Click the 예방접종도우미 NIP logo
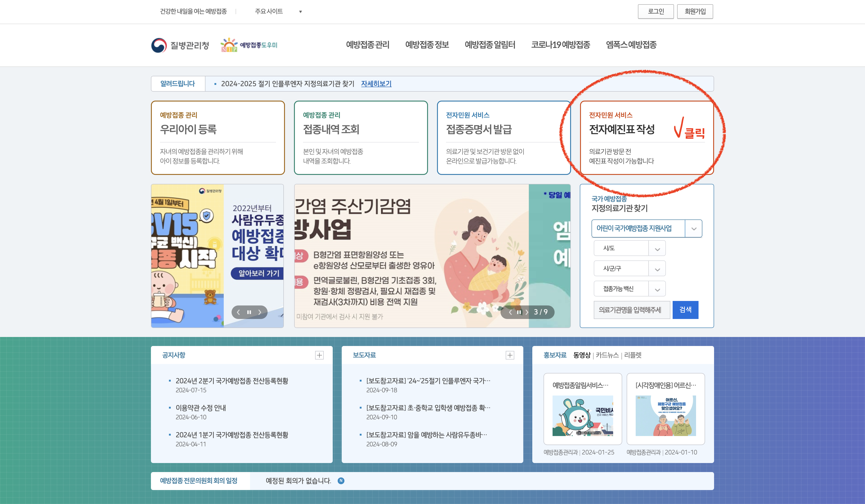 tap(249, 45)
